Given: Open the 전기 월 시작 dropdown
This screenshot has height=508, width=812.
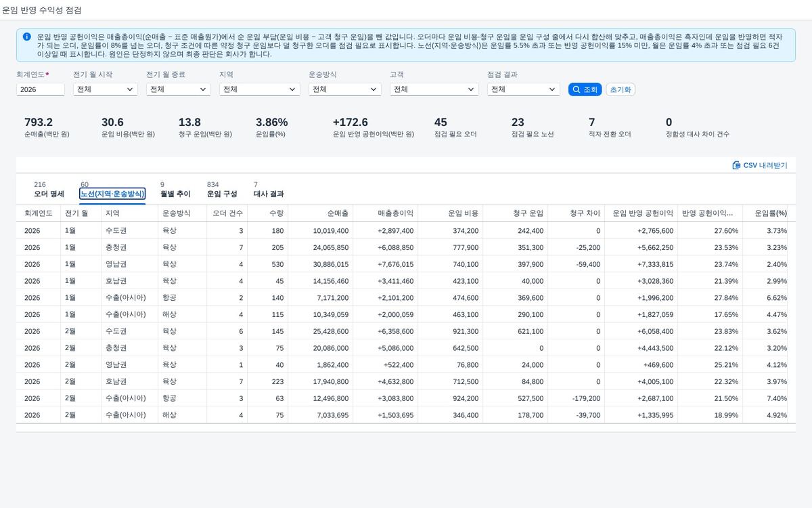Looking at the screenshot, I should pos(106,89).
